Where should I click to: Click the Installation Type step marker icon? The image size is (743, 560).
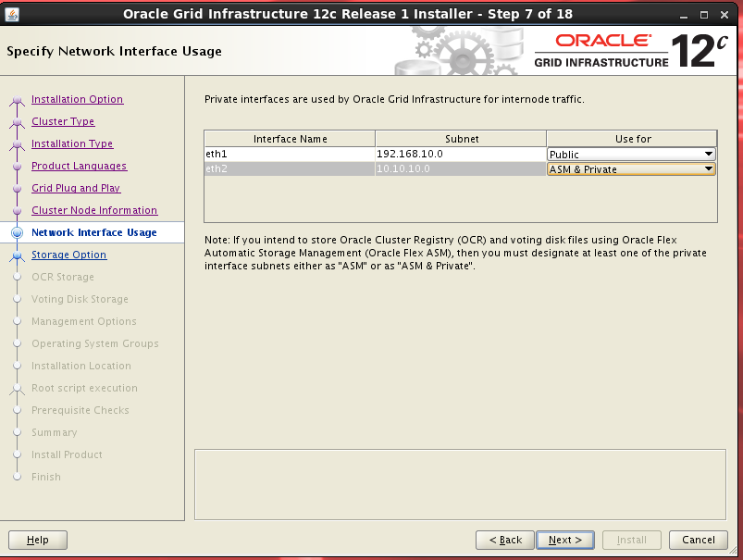[x=17, y=145]
